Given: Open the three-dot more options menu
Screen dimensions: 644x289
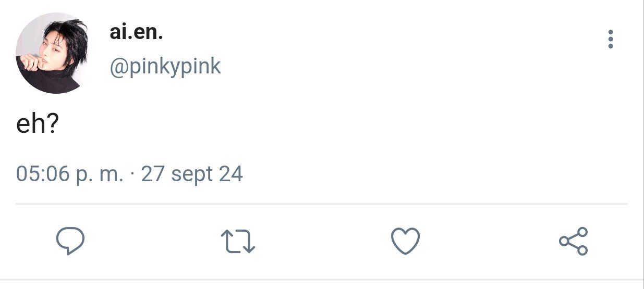Looking at the screenshot, I should click(611, 39).
